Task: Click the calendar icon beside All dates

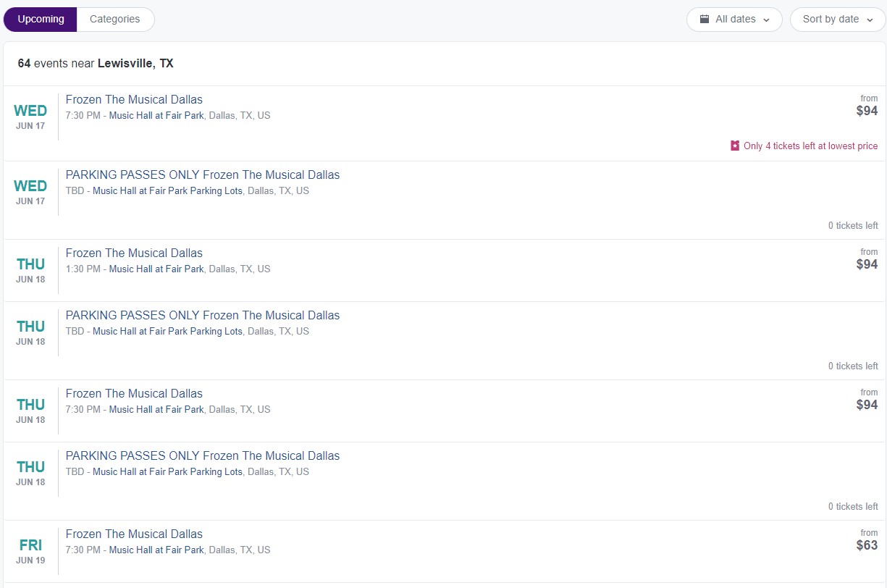Action: click(705, 20)
